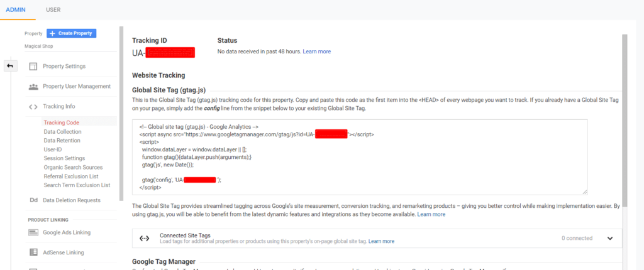Open Learn more link beside Status
The image size is (644, 270).
pos(317,51)
